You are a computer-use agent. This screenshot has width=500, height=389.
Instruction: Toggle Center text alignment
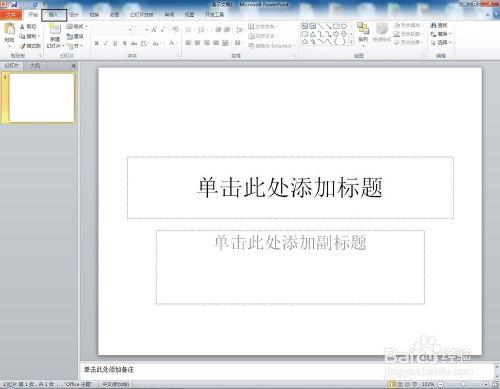[197, 43]
